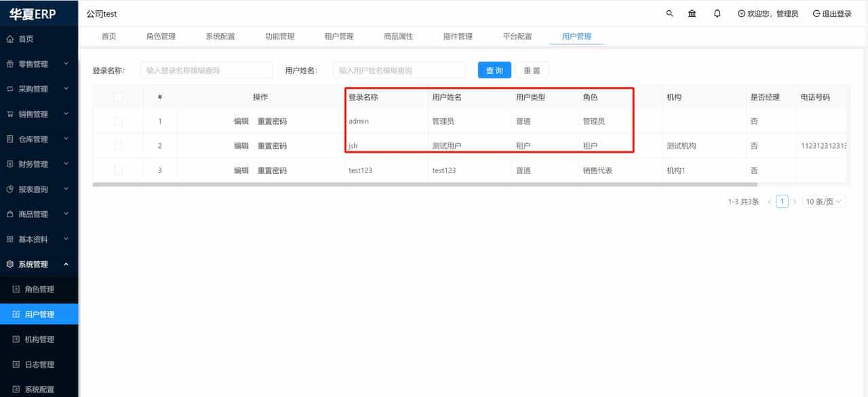
Task: Open the notifications bell icon
Action: (717, 13)
